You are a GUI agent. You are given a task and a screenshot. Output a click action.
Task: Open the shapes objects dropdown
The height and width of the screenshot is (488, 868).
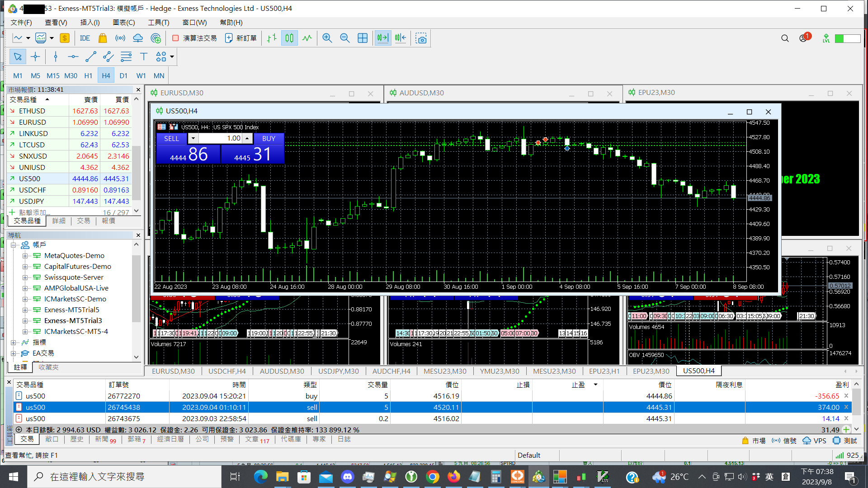point(172,57)
